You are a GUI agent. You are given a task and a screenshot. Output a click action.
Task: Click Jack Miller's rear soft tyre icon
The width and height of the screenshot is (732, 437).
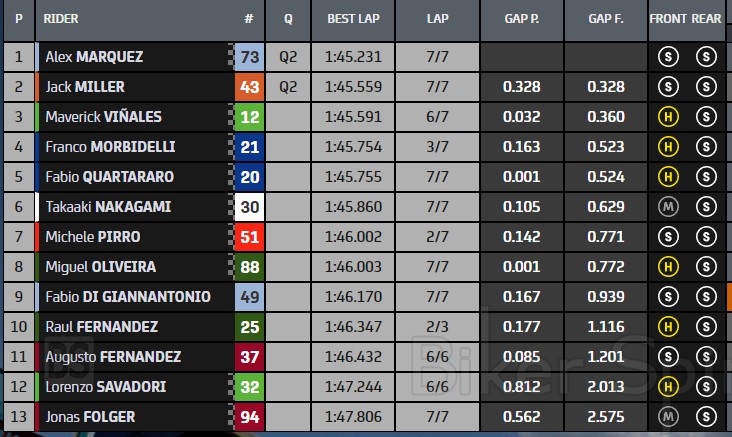point(706,87)
